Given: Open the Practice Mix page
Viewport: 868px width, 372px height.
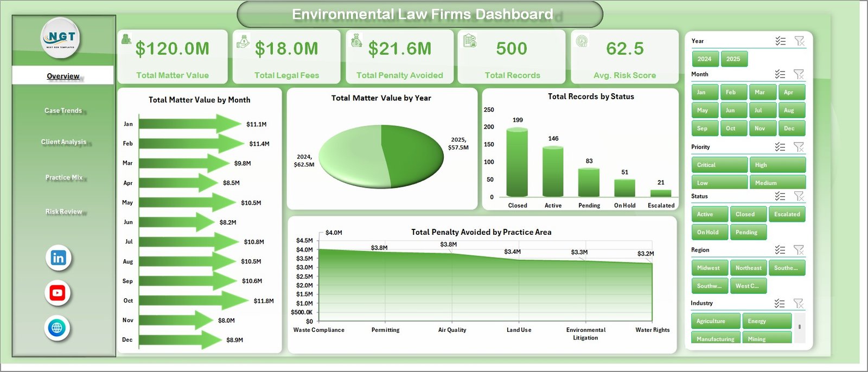Looking at the screenshot, I should point(64,177).
